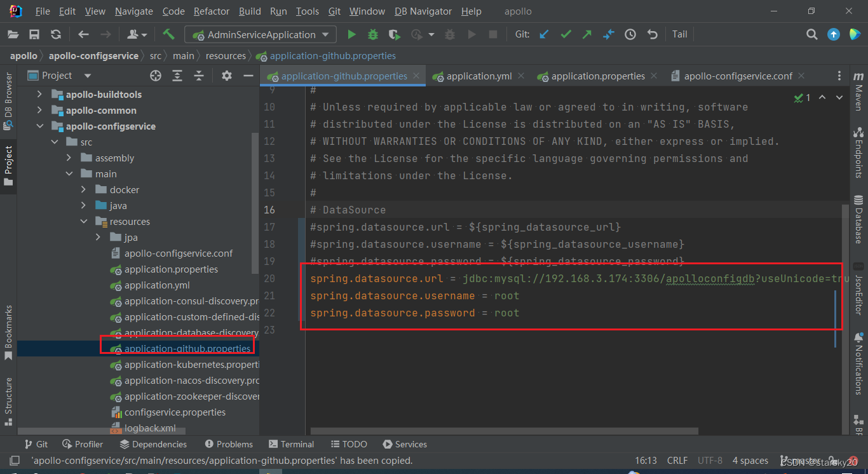Click the Save All toolbar icon
Image resolution: width=868 pixels, height=474 pixels.
pyautogui.click(x=34, y=34)
